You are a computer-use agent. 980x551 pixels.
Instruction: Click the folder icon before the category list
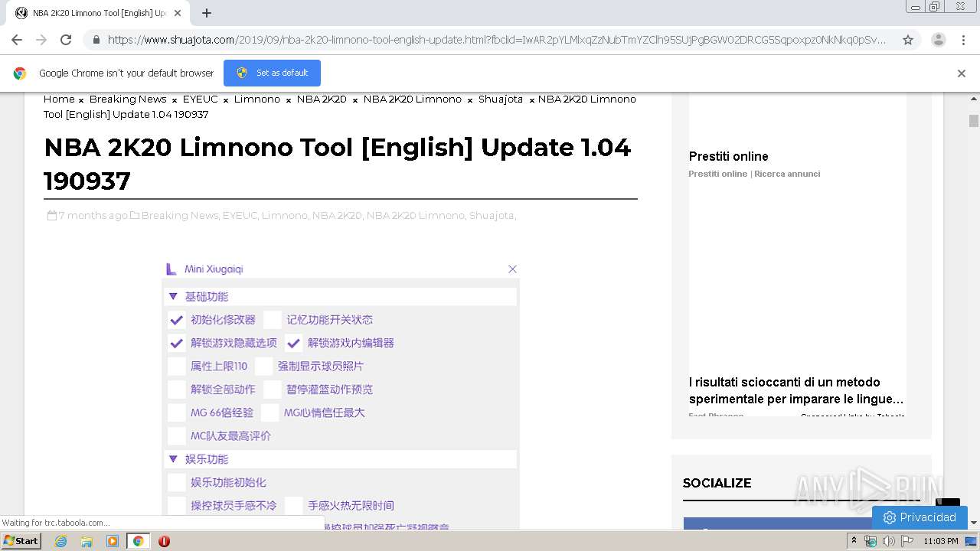click(135, 216)
